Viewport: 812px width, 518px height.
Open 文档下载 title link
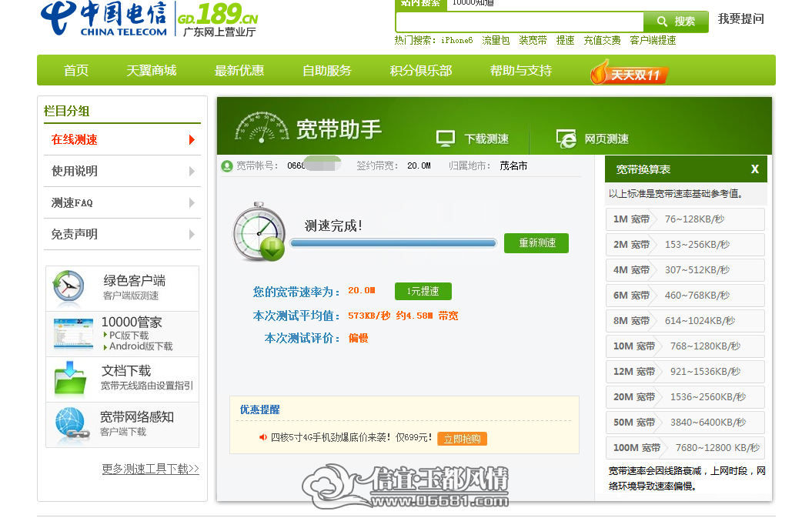click(126, 371)
